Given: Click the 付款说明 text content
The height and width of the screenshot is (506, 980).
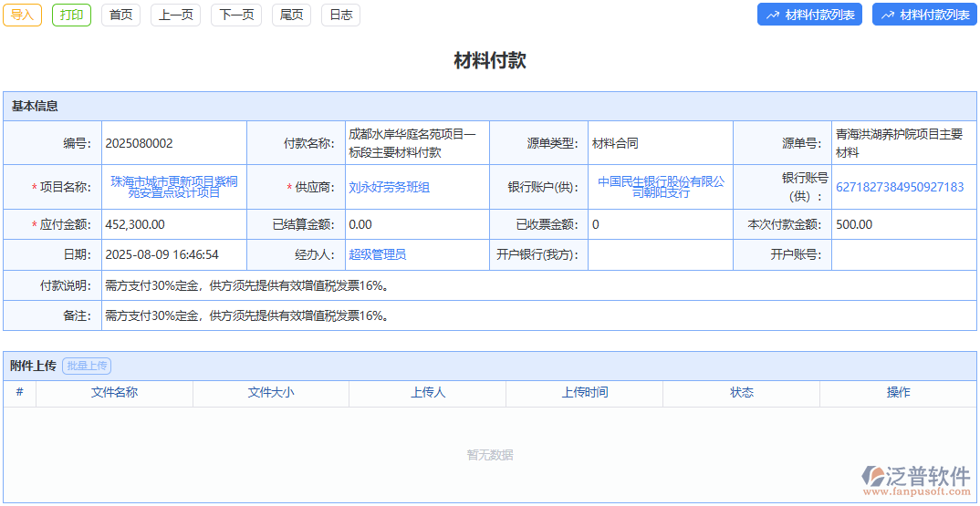Looking at the screenshot, I should pyautogui.click(x=247, y=285).
